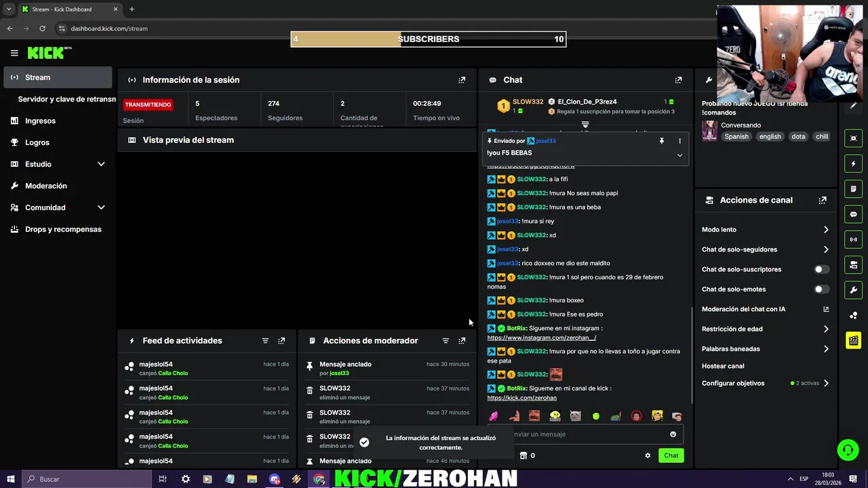
Task: Open Restricción de edad settings
Action: 766,329
